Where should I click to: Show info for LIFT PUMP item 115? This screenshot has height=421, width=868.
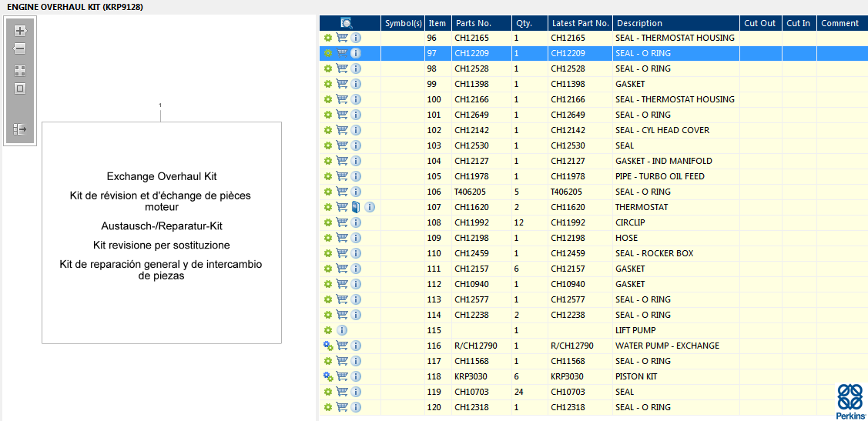pyautogui.click(x=342, y=330)
